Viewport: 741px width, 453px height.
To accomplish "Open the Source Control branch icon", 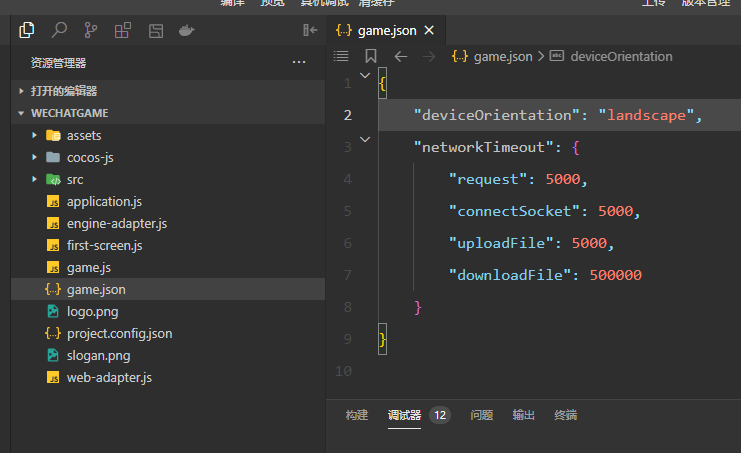I will coord(90,30).
